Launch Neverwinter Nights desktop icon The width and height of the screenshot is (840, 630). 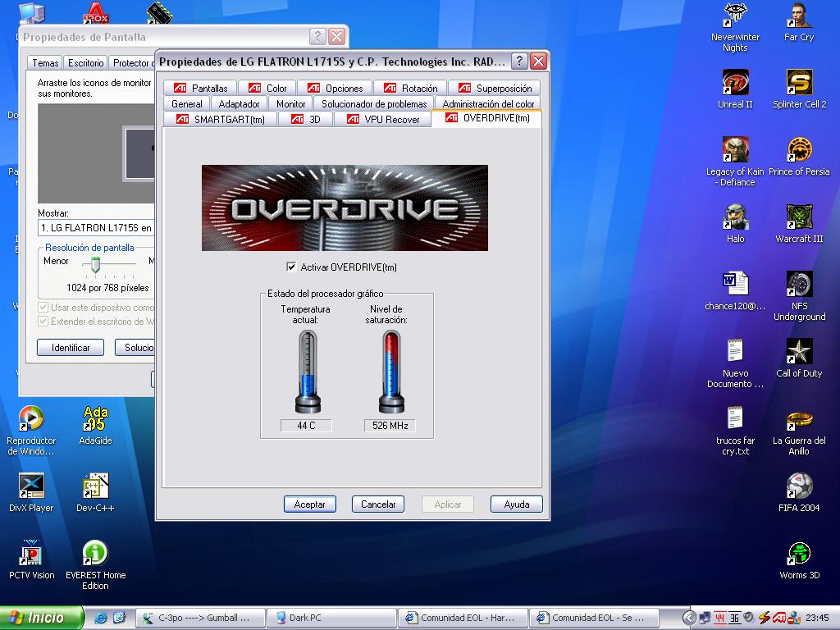pyautogui.click(x=735, y=16)
